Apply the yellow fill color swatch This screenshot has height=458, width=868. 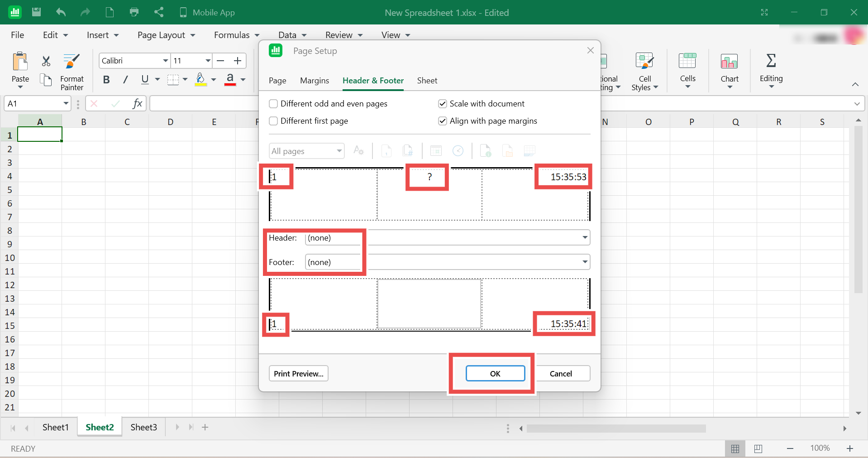click(x=201, y=80)
